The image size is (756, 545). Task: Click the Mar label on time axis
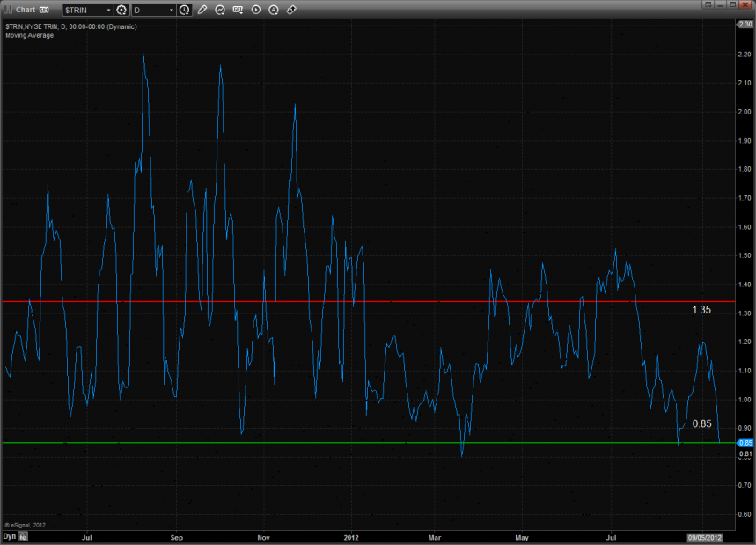(x=435, y=537)
